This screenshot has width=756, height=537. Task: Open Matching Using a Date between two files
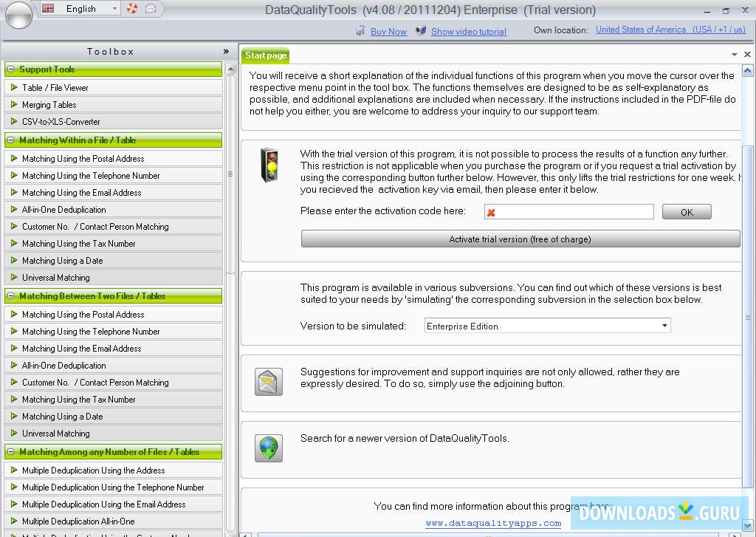coord(113,417)
